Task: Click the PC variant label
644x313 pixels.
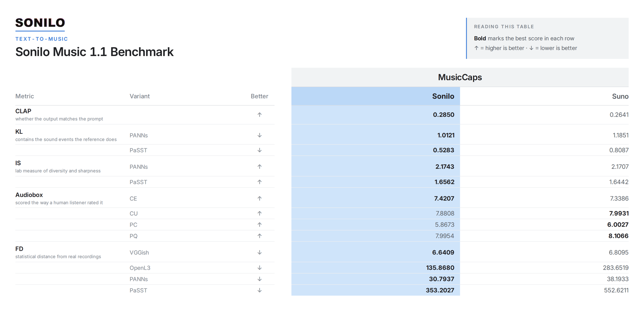Action: pos(133,225)
